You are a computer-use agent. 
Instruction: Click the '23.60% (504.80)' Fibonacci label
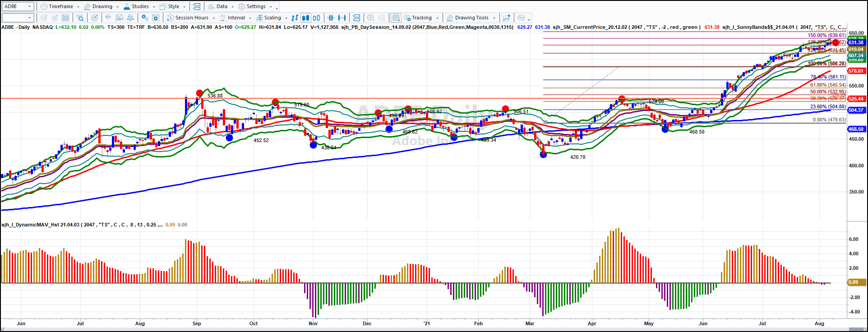828,107
